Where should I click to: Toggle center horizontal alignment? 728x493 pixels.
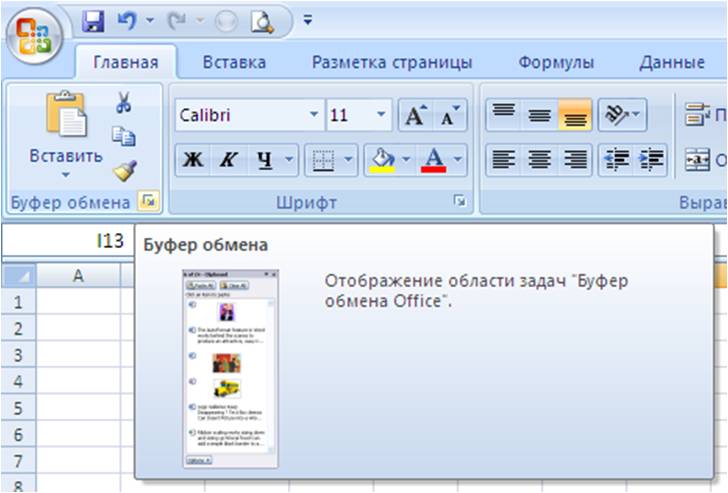(540, 160)
